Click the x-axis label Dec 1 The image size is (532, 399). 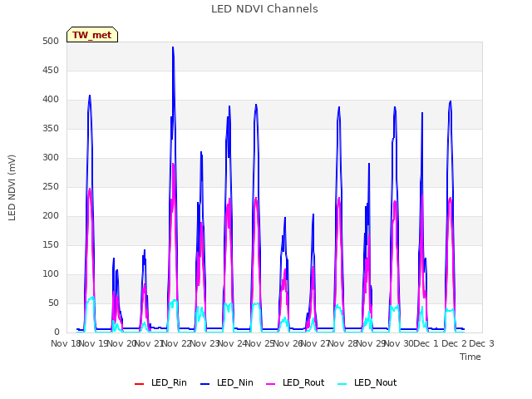tap(426, 343)
